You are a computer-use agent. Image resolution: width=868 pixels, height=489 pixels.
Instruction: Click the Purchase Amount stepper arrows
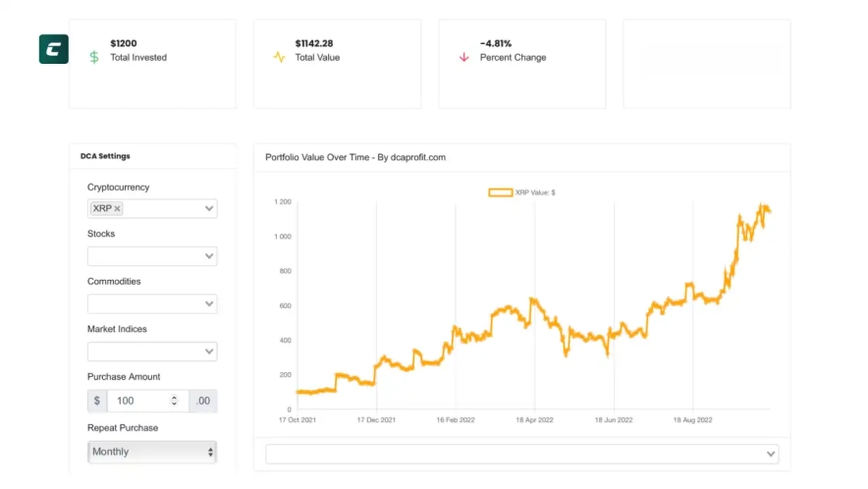click(x=174, y=401)
